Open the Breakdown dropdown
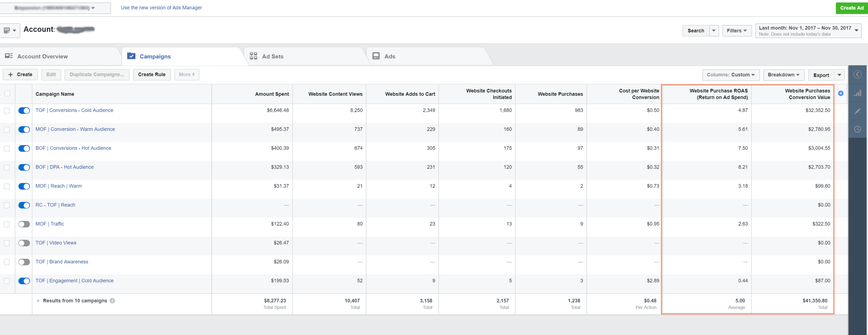This screenshot has width=868, height=335. tap(784, 75)
